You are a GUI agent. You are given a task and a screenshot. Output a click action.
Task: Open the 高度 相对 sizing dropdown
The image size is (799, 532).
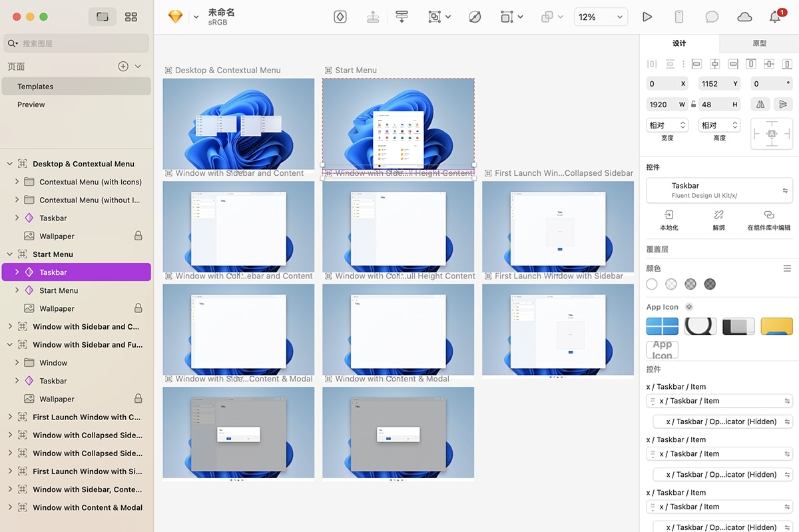[720, 125]
